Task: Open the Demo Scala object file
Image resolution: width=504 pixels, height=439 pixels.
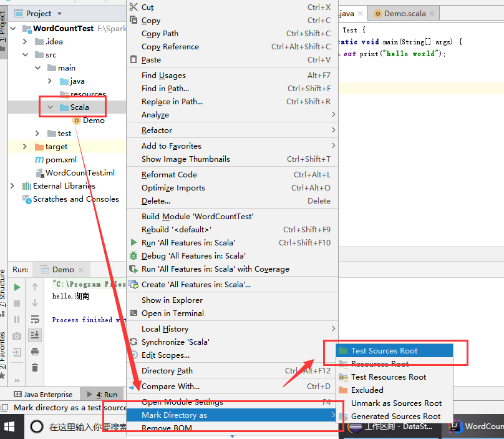Action: pos(89,121)
